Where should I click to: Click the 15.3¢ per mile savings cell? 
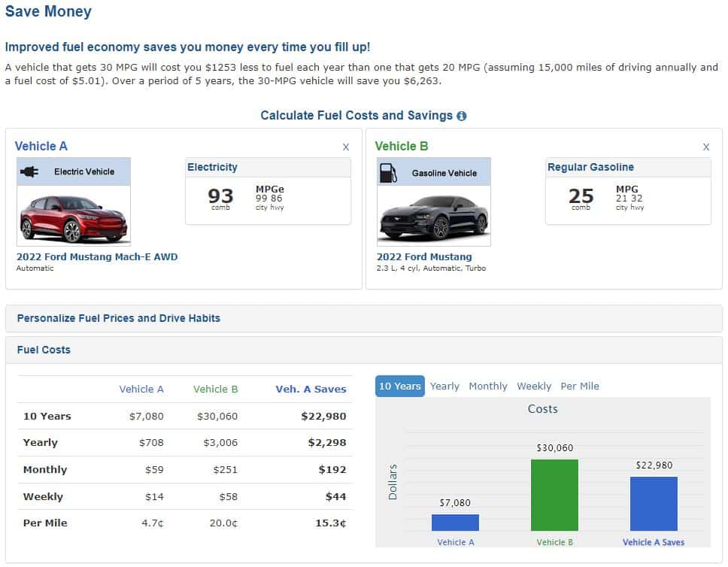coord(331,523)
